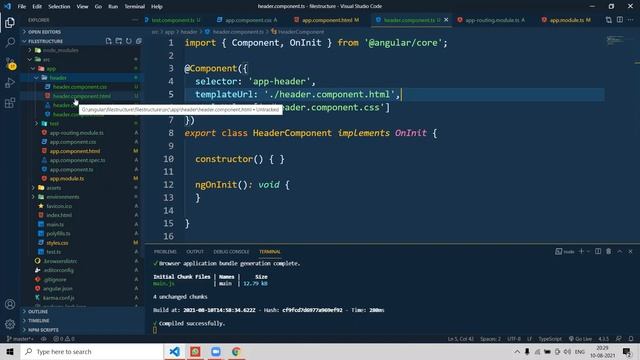The height and width of the screenshot is (360, 640).
Task: Expand the assets folder
Action: (x=53, y=188)
